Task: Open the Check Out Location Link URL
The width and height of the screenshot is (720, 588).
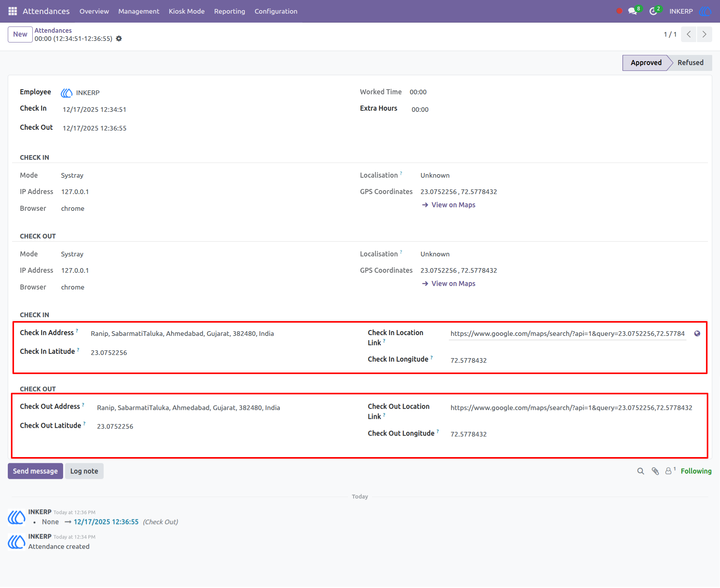Action: coord(571,408)
